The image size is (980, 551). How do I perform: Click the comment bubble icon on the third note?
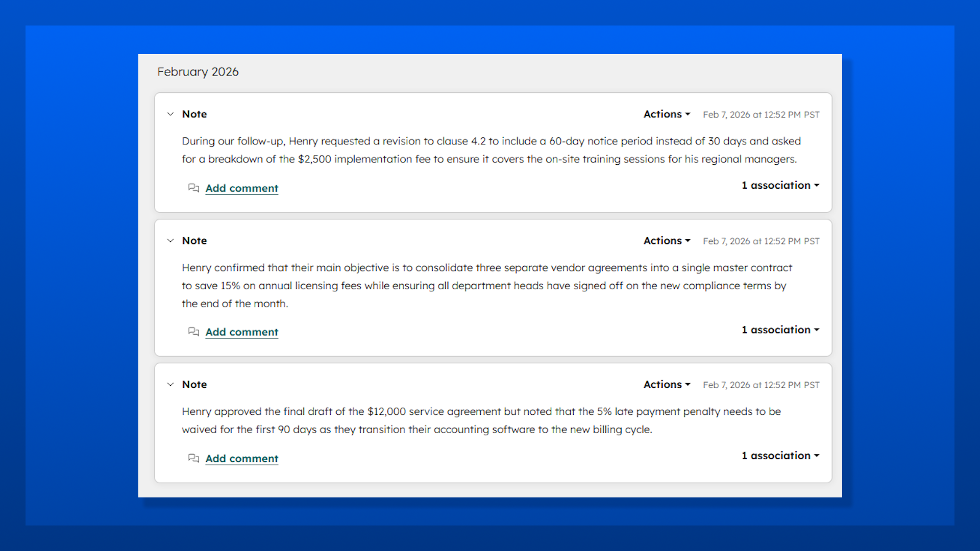pos(193,459)
